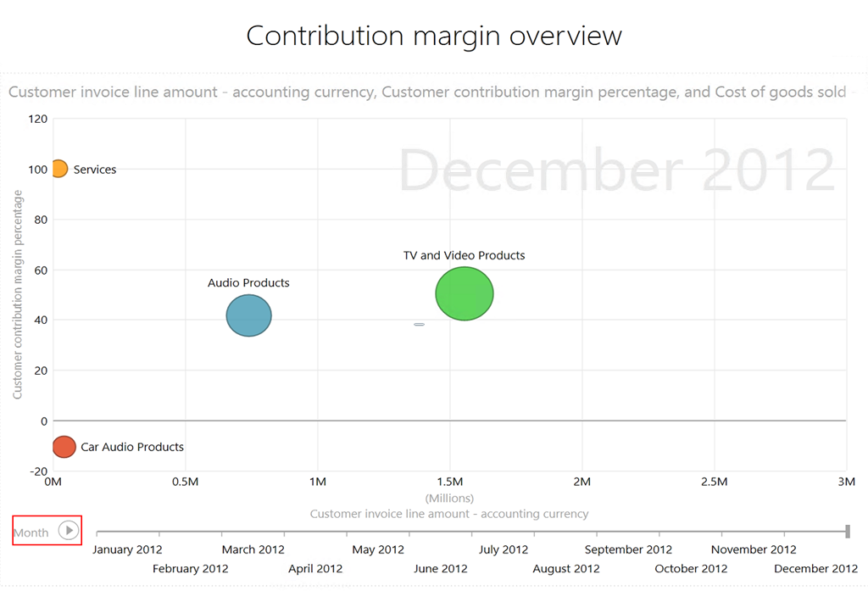Select the red Car Audio Products bubble
This screenshot has width=868, height=602.
pyautogui.click(x=64, y=446)
